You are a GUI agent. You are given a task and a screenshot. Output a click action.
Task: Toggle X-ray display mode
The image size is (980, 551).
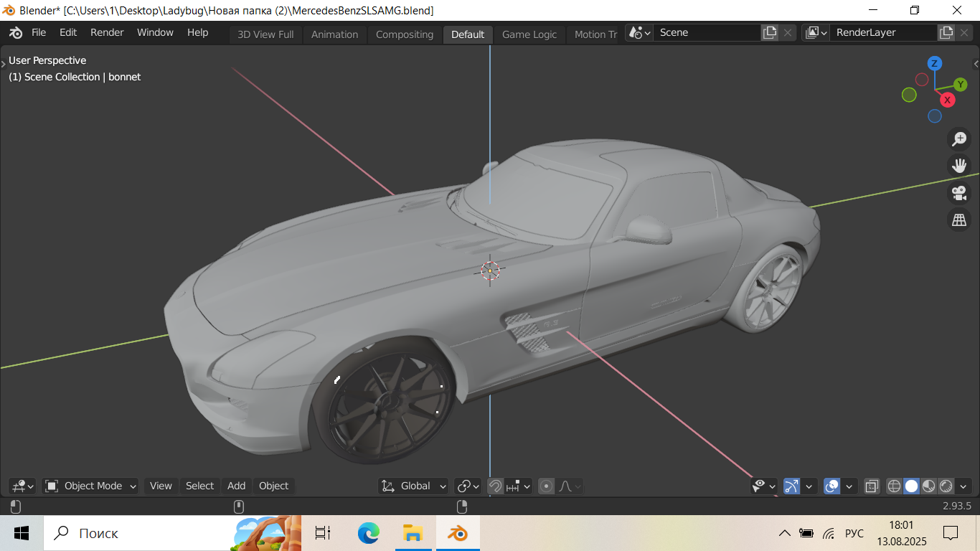pos(872,486)
